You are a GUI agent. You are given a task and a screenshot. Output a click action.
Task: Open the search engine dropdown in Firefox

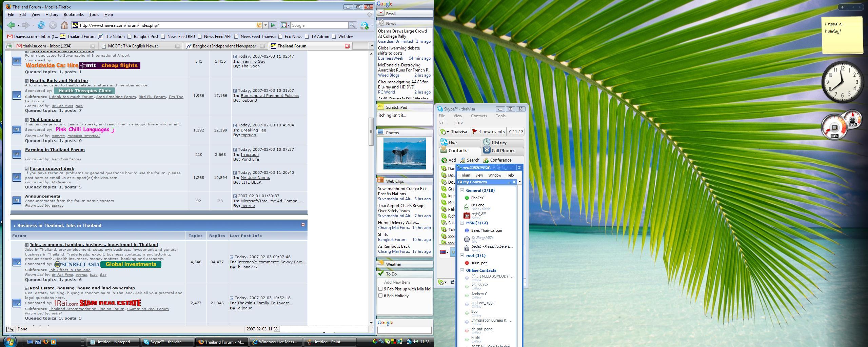click(285, 25)
